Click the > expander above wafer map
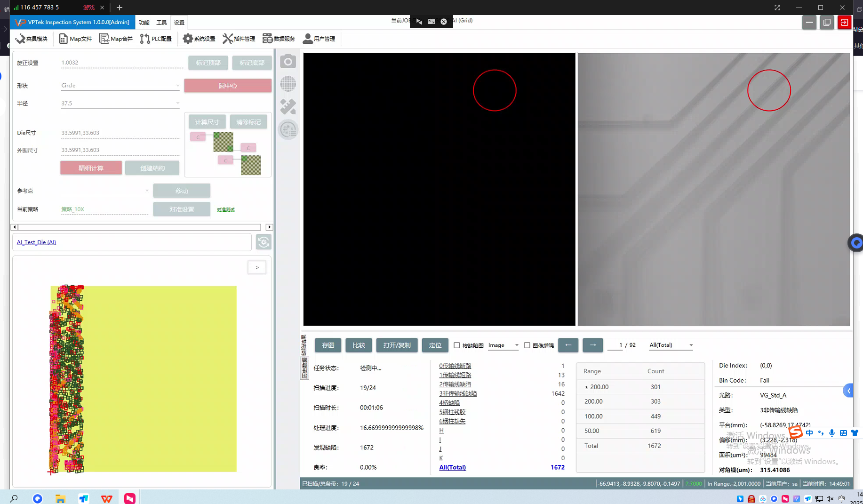The image size is (863, 504). click(257, 267)
